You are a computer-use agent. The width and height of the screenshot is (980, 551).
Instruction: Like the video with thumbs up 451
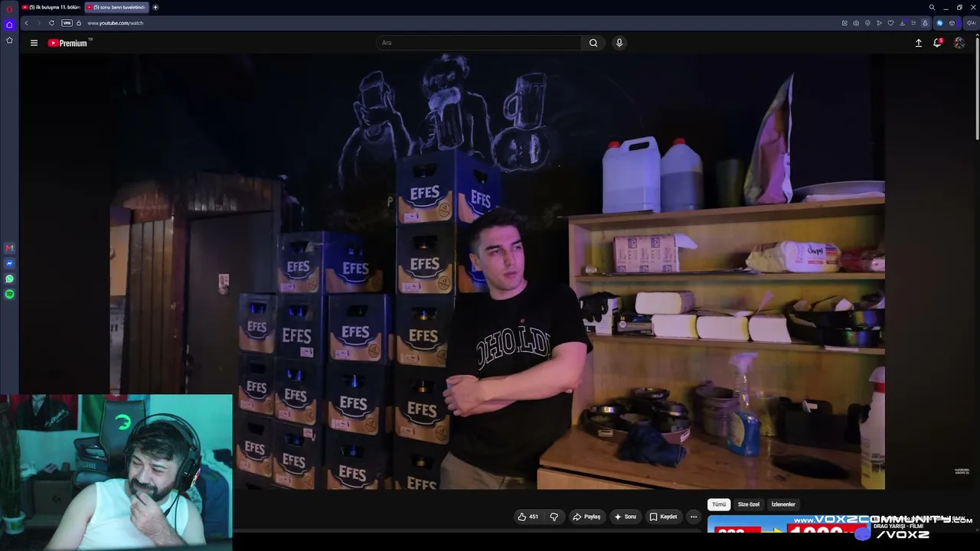point(528,517)
